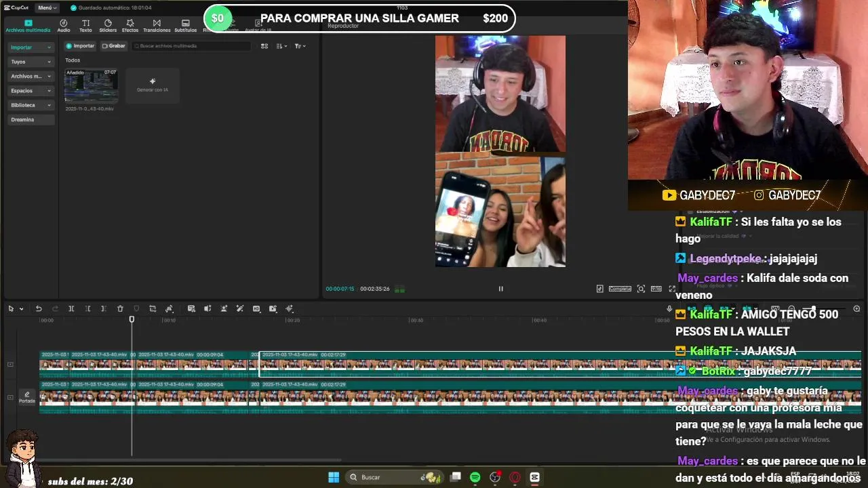The image size is (868, 488).
Task: Open Spotify from the taskbar
Action: click(x=475, y=477)
